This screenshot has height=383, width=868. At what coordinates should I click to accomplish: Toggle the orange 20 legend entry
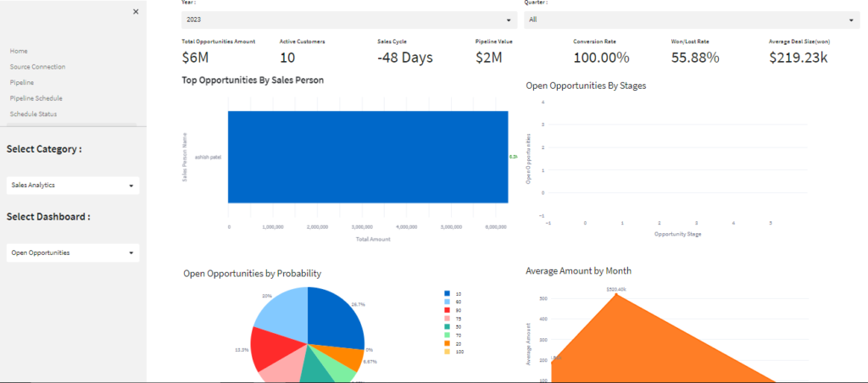448,343
